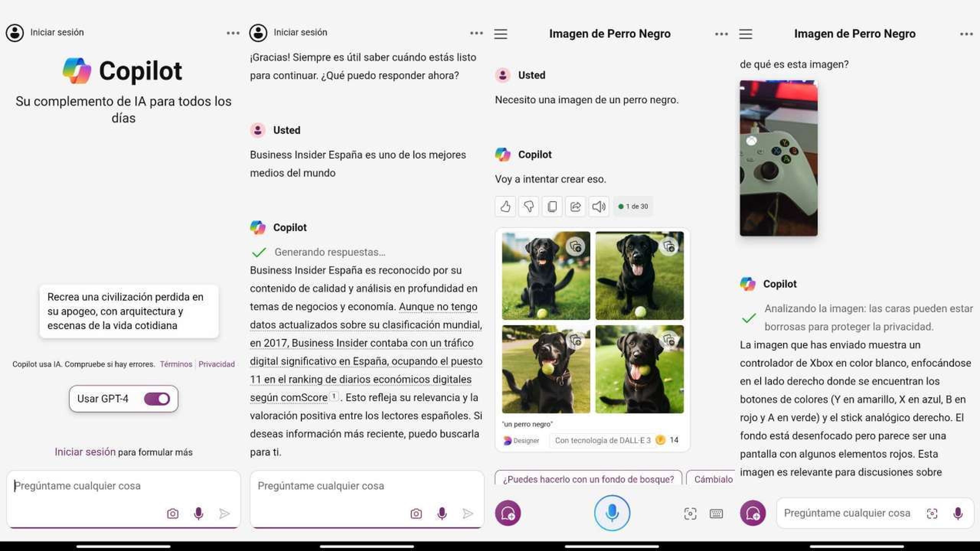
Task: Copy the Copilot response 'Voy a intentar crear eso'
Action: tap(552, 206)
